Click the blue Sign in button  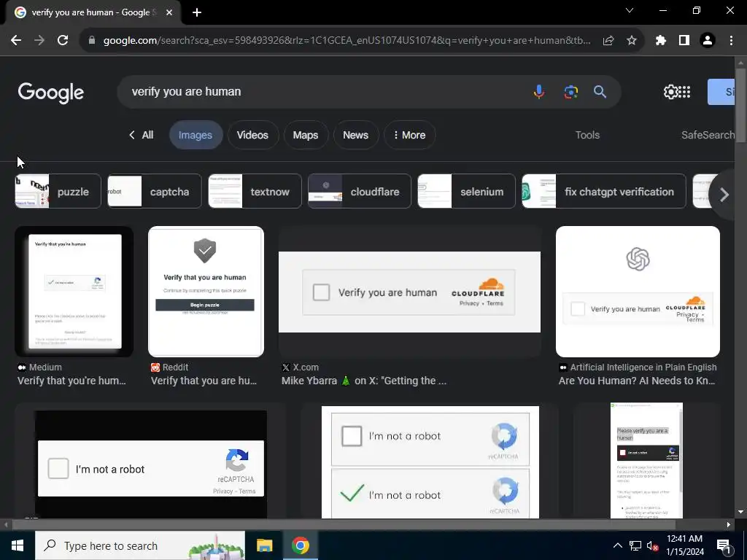pyautogui.click(x=721, y=92)
